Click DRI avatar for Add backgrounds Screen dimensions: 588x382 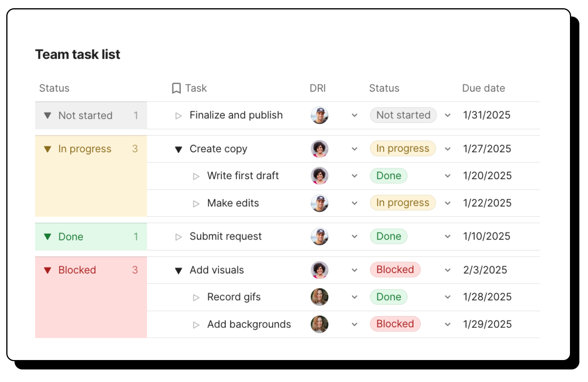[x=319, y=324]
